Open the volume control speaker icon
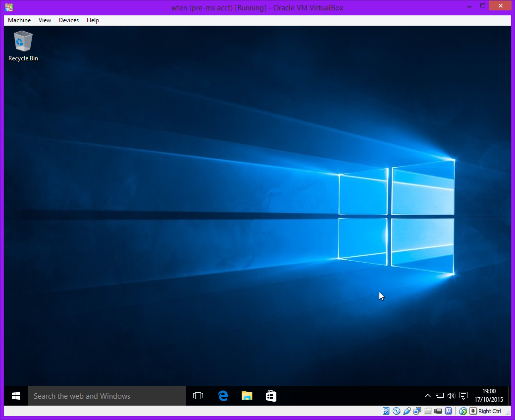The width and height of the screenshot is (515, 420). 451,396
